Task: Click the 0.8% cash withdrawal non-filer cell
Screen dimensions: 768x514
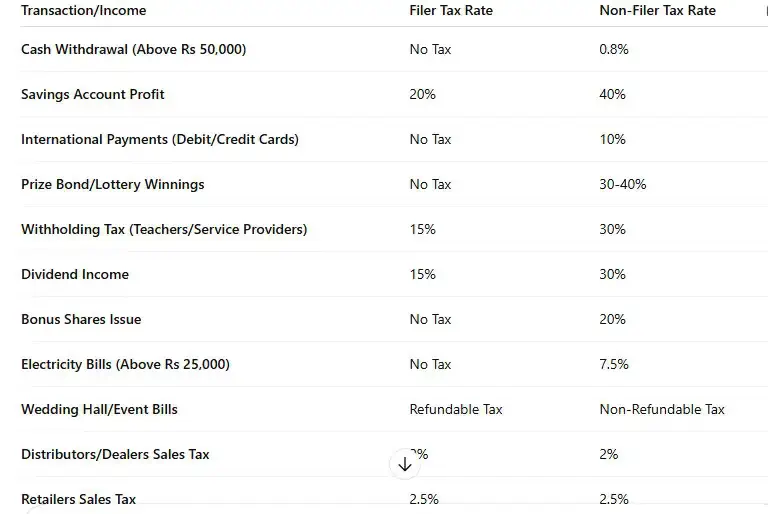Action: pyautogui.click(x=614, y=49)
